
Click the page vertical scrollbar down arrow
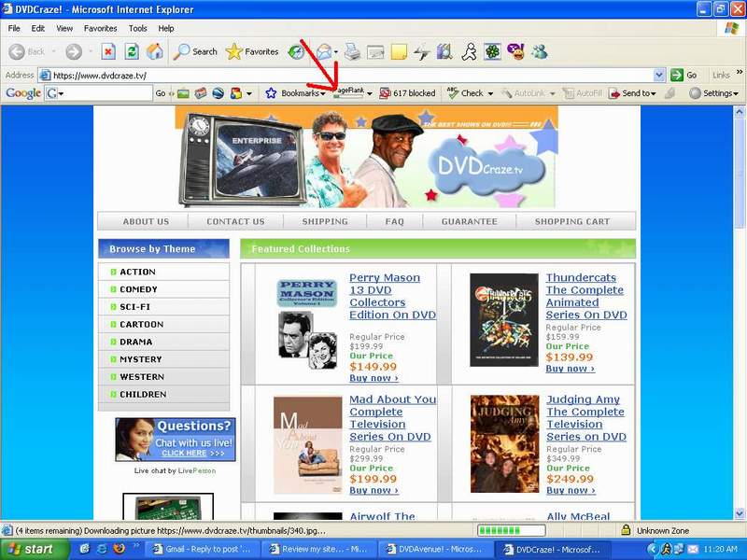tap(740, 513)
